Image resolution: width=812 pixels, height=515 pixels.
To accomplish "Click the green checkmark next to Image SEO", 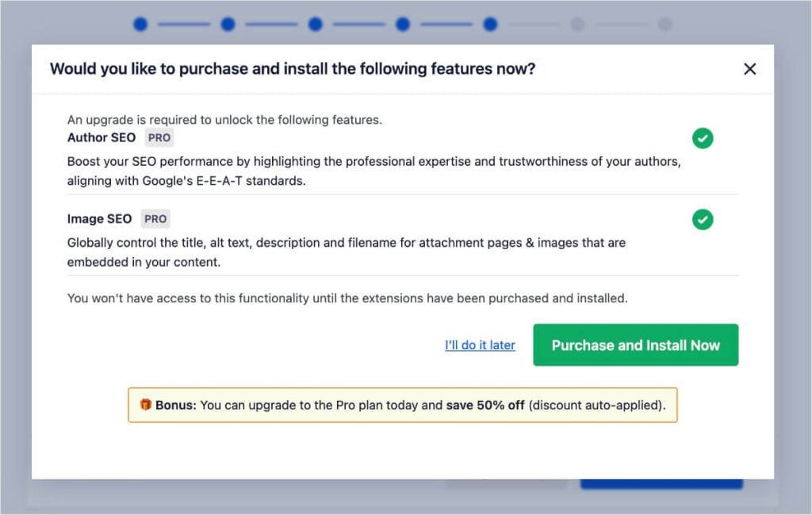I will (x=703, y=220).
